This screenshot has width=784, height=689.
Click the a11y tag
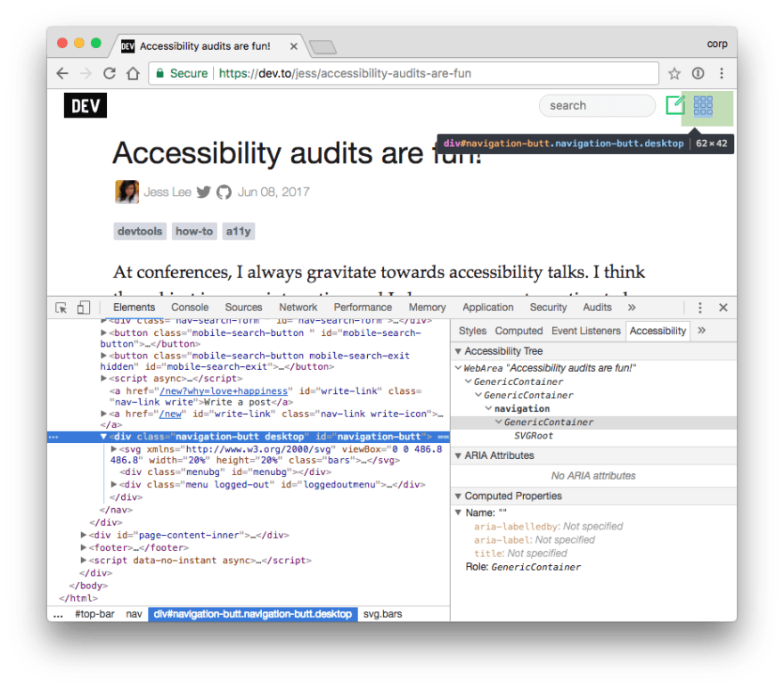[239, 231]
